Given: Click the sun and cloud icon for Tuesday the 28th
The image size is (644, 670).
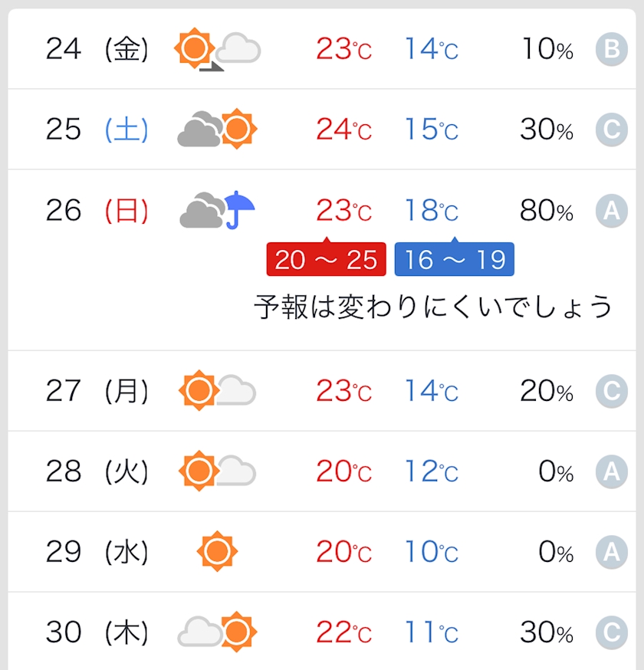Looking at the screenshot, I should (218, 471).
